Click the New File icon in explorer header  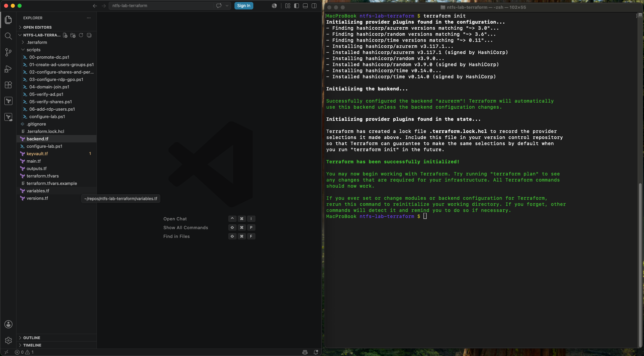pos(65,35)
